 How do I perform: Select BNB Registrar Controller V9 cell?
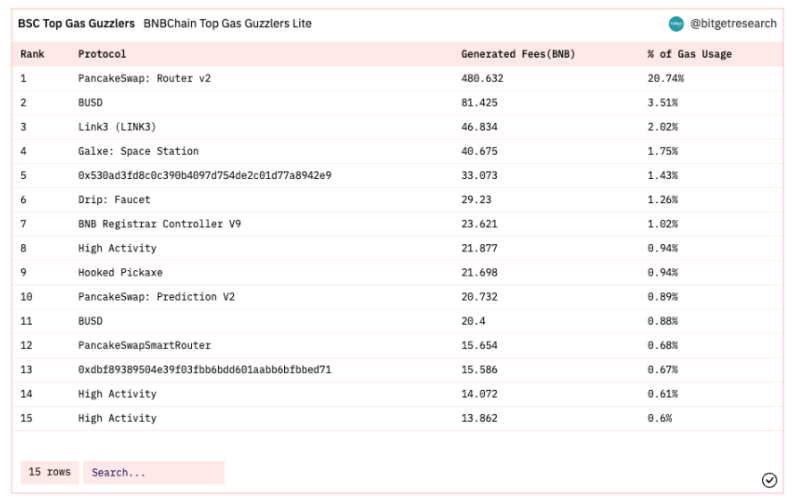[159, 224]
